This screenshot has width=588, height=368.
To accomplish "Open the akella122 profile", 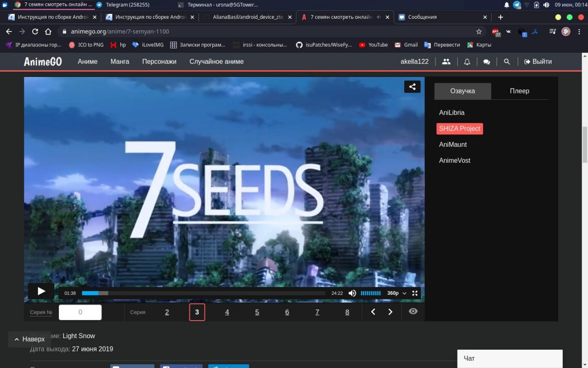I will click(414, 62).
